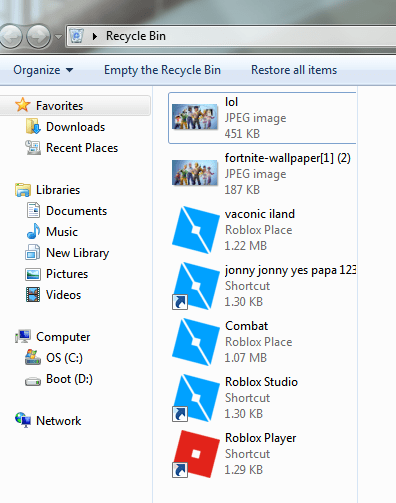Click the Back navigation arrow button
This screenshot has height=503, width=396.
point(10,36)
